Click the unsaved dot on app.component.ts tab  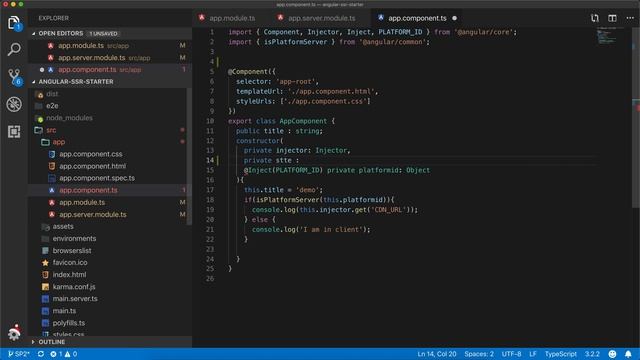[x=454, y=18]
